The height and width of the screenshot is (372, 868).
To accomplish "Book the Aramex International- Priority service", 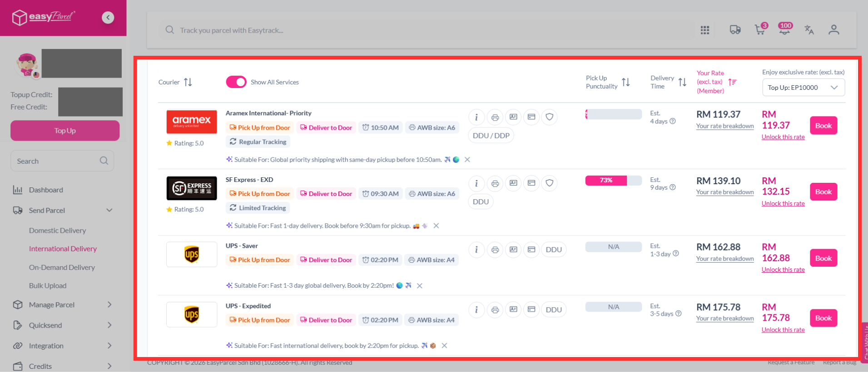I will pyautogui.click(x=823, y=126).
